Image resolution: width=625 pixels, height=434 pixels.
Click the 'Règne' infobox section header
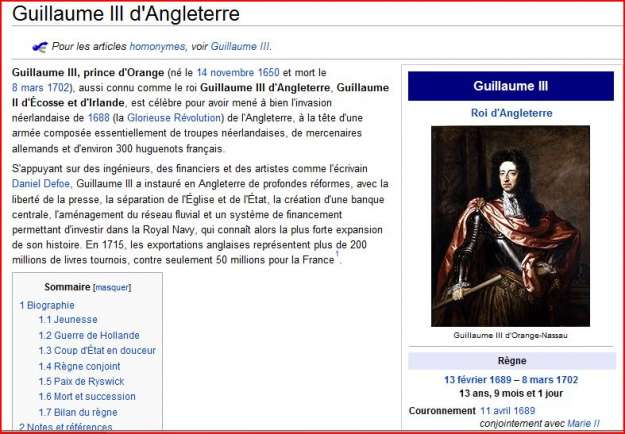tap(512, 361)
